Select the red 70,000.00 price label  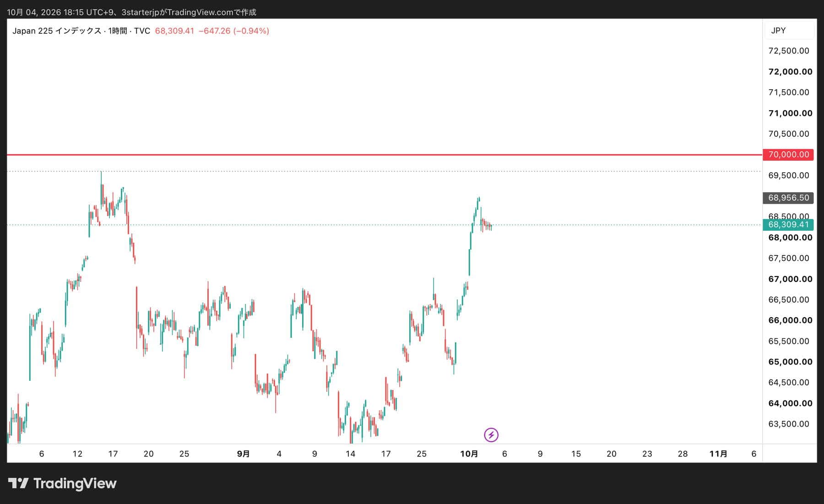pyautogui.click(x=788, y=155)
